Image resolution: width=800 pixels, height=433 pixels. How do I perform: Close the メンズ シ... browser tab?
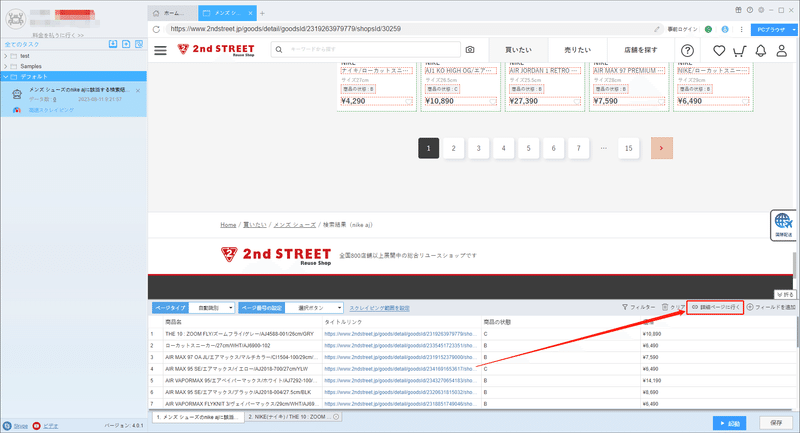tap(250, 13)
